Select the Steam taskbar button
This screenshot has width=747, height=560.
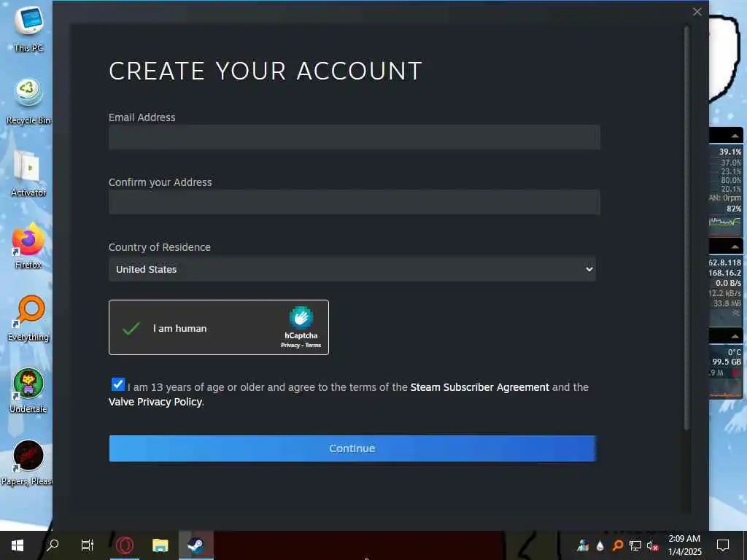[196, 545]
